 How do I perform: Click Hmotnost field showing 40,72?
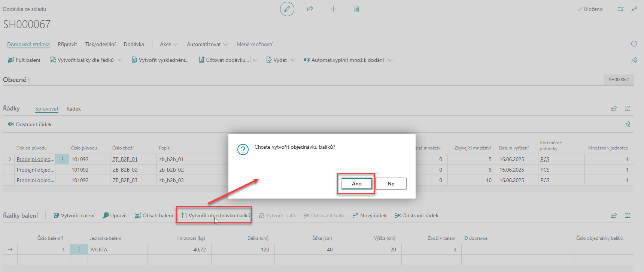tap(180, 250)
